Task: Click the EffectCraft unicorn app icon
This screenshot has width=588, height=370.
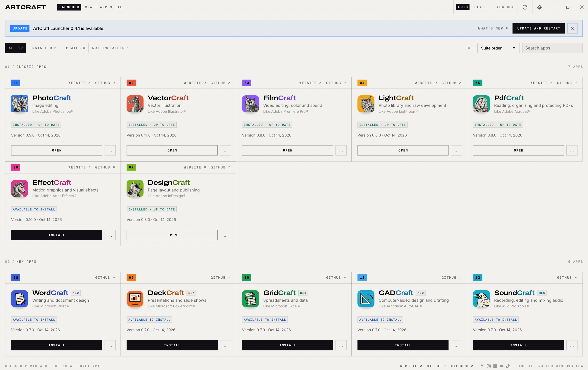Action: [x=20, y=188]
